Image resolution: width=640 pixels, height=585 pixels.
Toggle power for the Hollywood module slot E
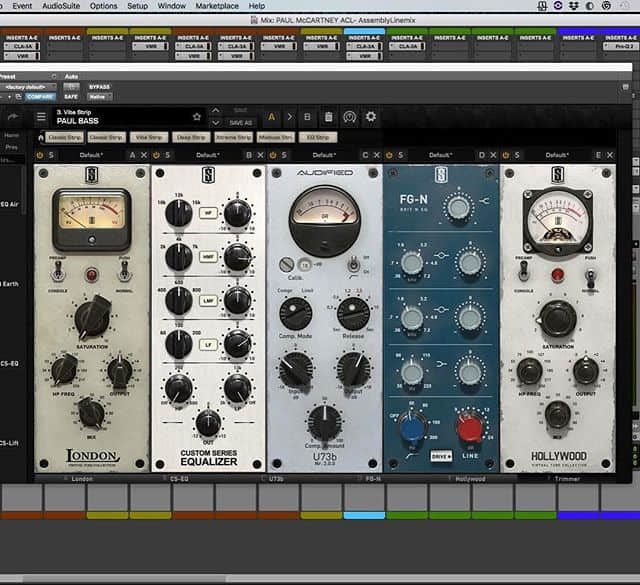tap(506, 155)
